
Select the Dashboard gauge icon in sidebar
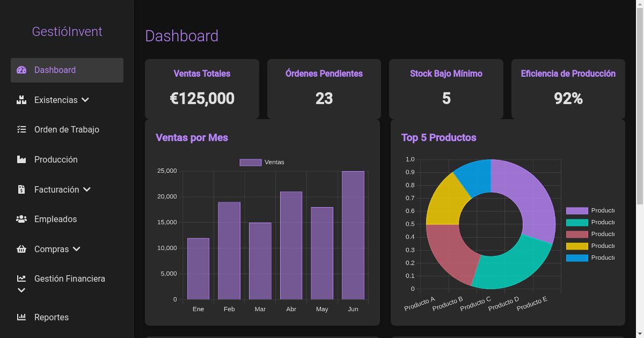pyautogui.click(x=21, y=70)
